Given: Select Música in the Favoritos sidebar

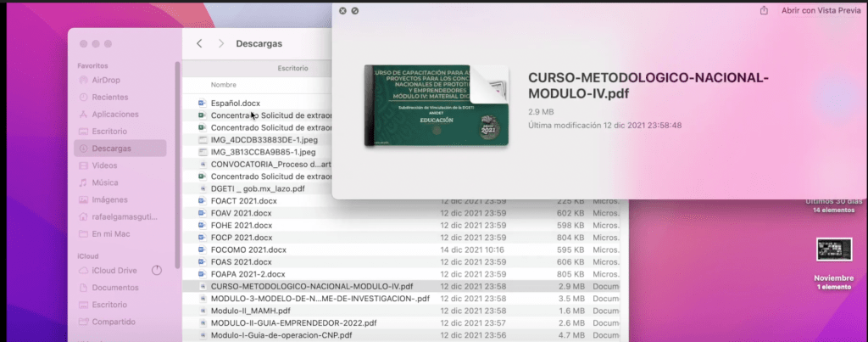Looking at the screenshot, I should pyautogui.click(x=104, y=182).
